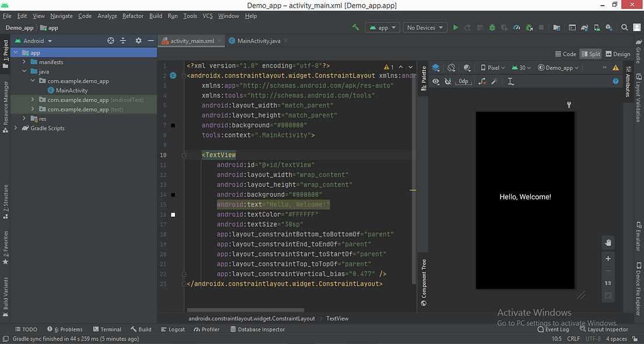Switch editor to Code view mode

(566, 54)
